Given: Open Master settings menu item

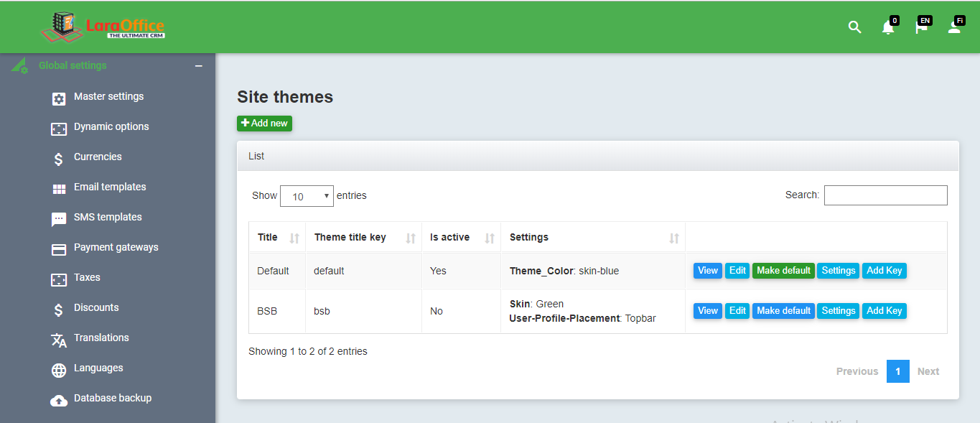Looking at the screenshot, I should coord(108,96).
